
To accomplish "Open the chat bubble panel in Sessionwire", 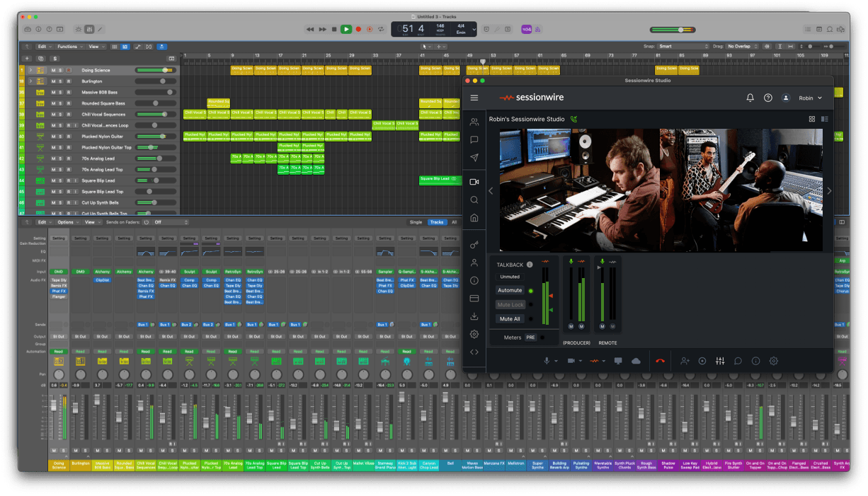I will (x=474, y=139).
